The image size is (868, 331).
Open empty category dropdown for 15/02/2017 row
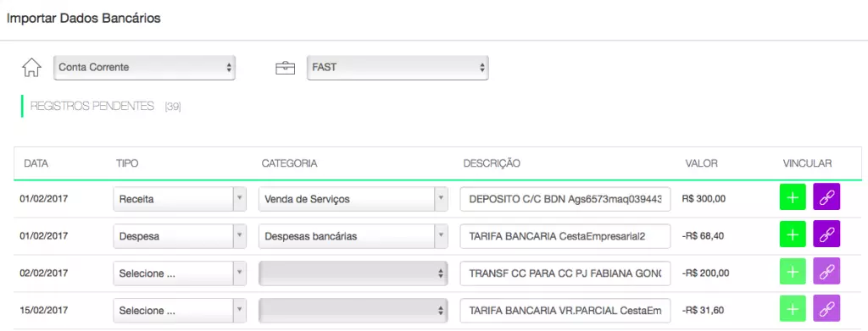353,311
